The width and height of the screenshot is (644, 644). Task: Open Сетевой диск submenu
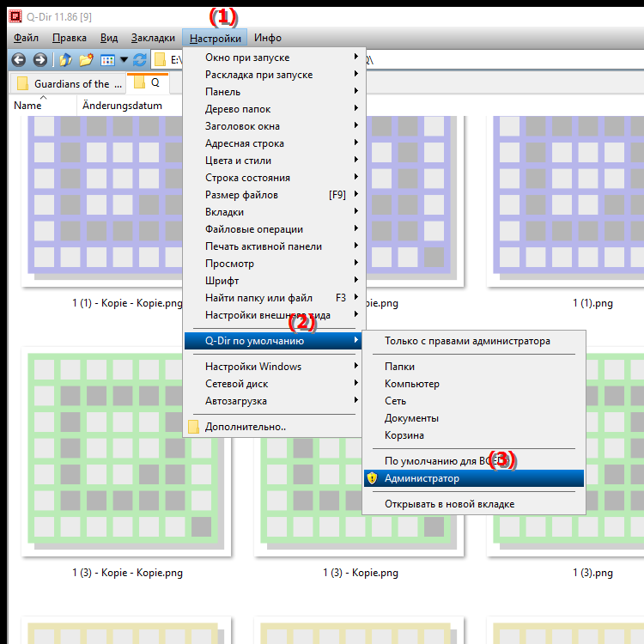click(273, 384)
